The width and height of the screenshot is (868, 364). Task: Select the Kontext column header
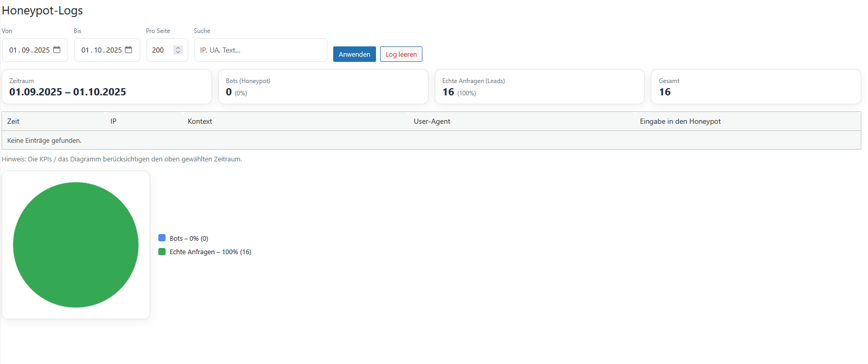click(200, 121)
